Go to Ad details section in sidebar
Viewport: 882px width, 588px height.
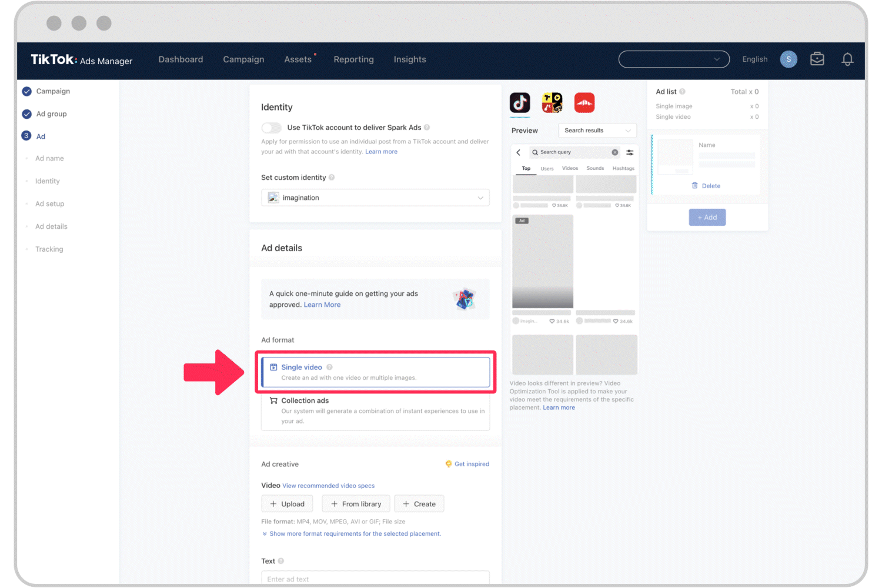click(x=51, y=226)
